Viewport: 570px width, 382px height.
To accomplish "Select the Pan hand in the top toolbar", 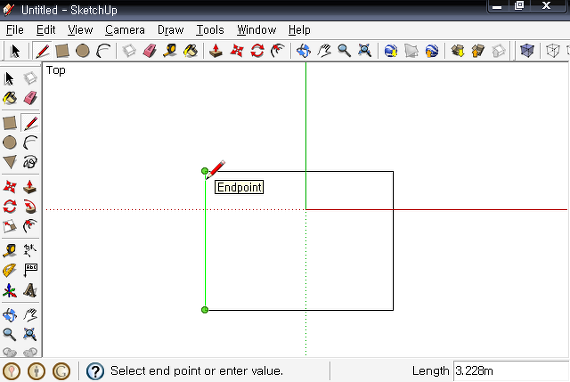I will [324, 51].
